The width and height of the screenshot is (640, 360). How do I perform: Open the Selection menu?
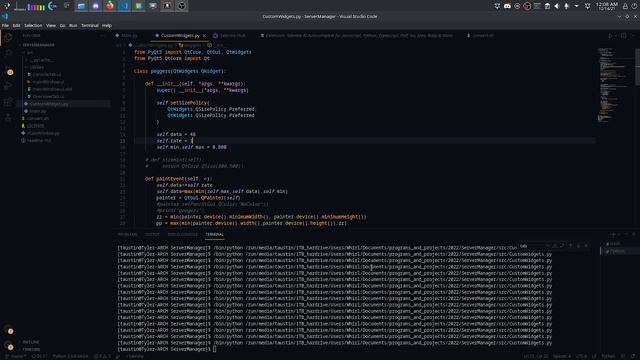(33, 25)
